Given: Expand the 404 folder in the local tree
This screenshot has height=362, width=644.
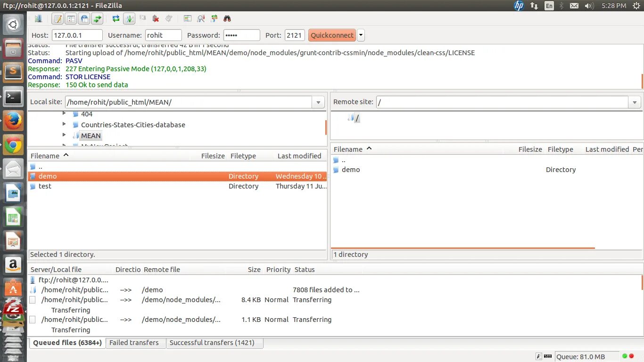Looking at the screenshot, I should 64,114.
